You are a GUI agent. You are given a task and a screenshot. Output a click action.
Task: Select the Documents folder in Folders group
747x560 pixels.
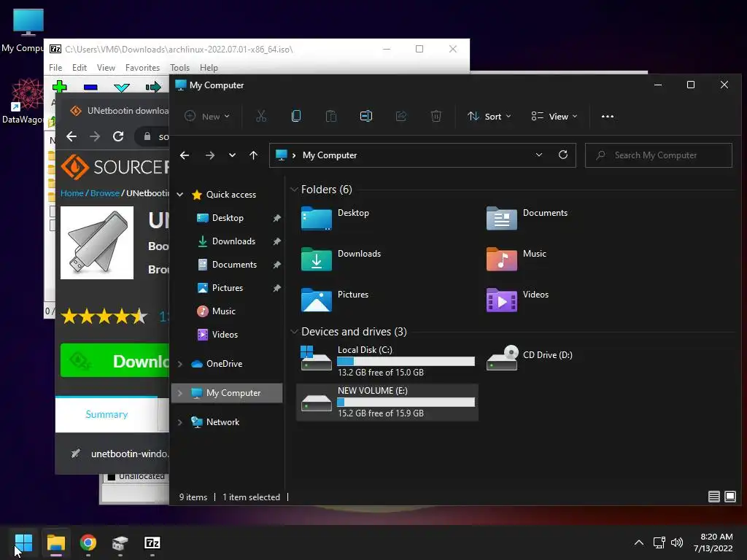click(x=527, y=218)
